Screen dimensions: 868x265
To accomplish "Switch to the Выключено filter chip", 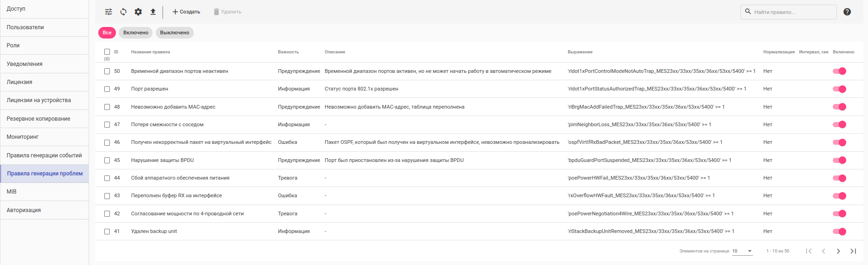I will tap(174, 32).
